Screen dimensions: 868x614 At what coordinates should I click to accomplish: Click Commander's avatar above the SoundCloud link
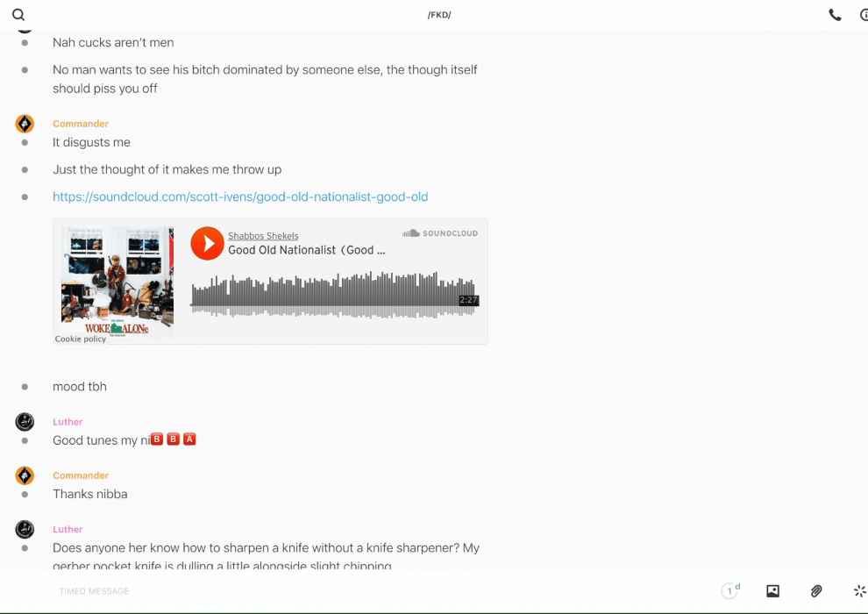25,124
